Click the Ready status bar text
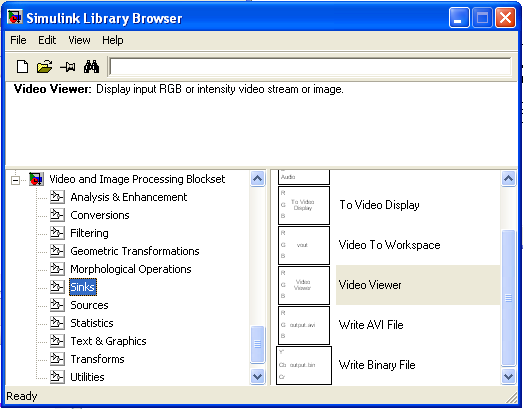 pos(22,396)
